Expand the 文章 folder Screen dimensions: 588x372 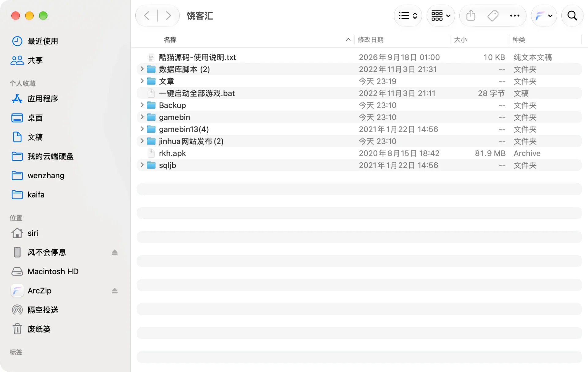tap(142, 81)
